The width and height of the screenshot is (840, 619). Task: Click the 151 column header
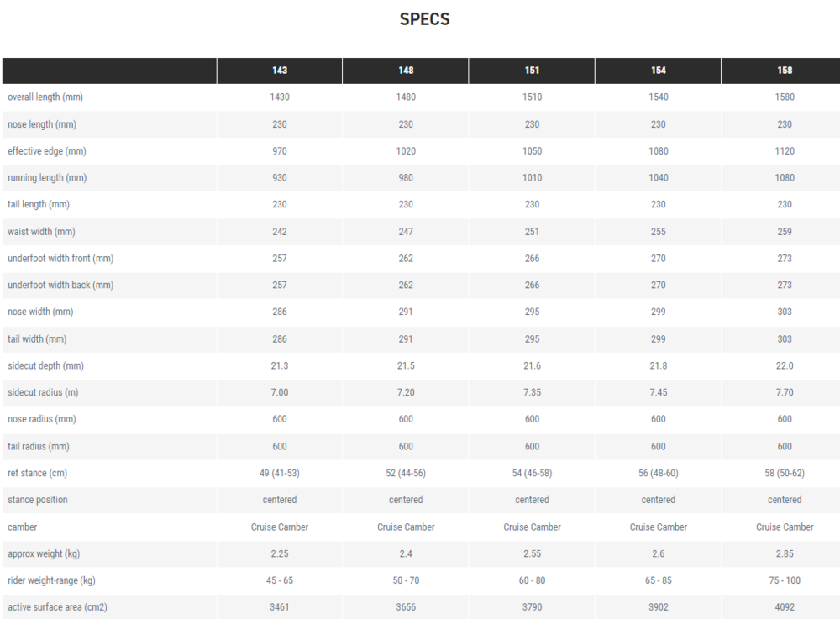pyautogui.click(x=532, y=71)
